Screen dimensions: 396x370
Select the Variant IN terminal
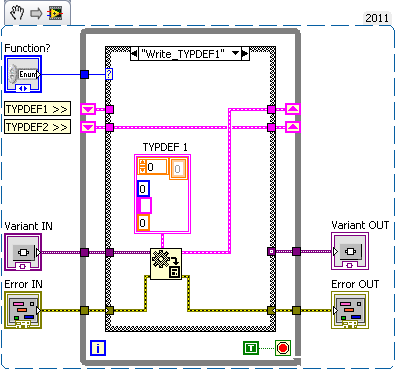pyautogui.click(x=23, y=252)
